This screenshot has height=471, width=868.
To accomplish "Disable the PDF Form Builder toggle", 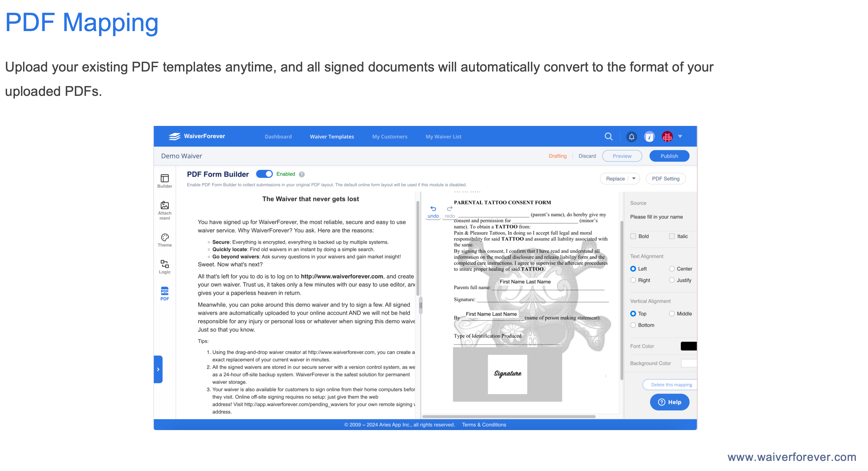I will click(x=264, y=174).
